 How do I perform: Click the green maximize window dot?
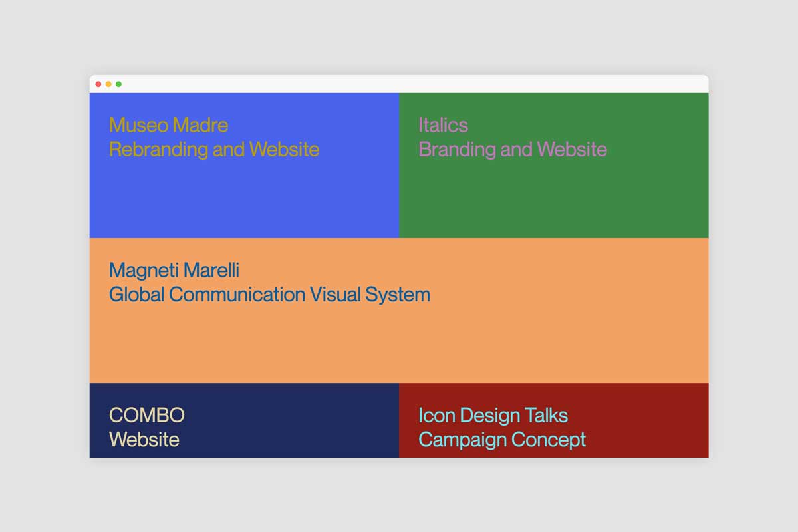pos(118,84)
